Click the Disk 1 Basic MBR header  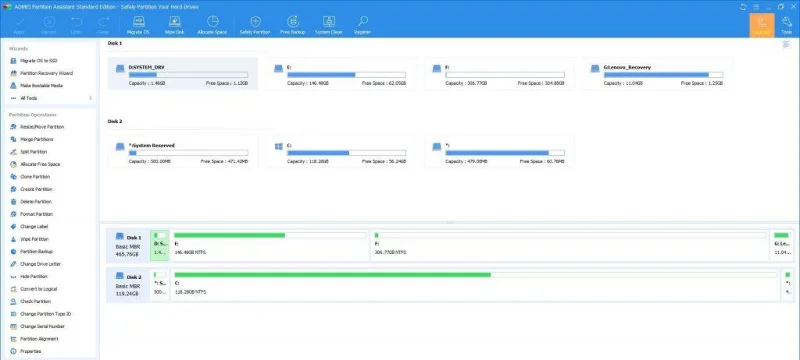pos(128,245)
